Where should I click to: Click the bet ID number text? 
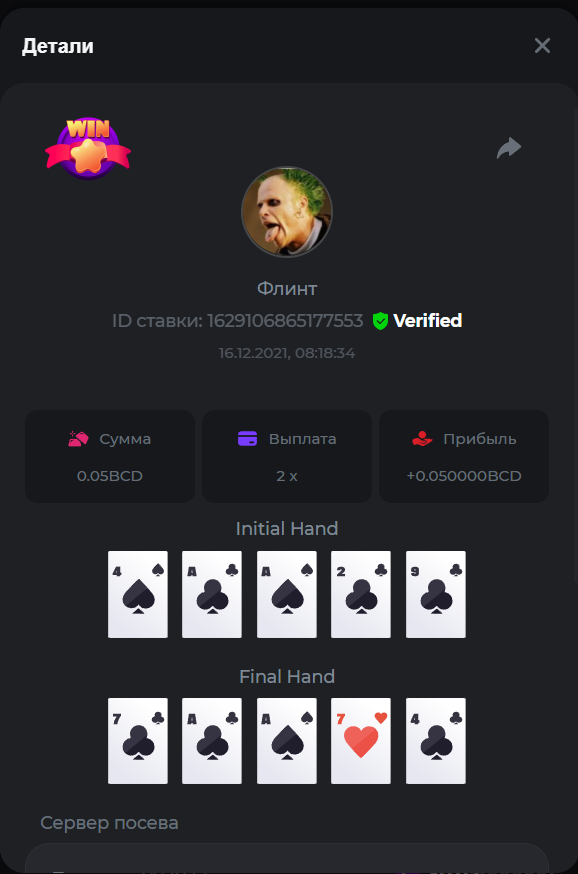[x=285, y=321]
